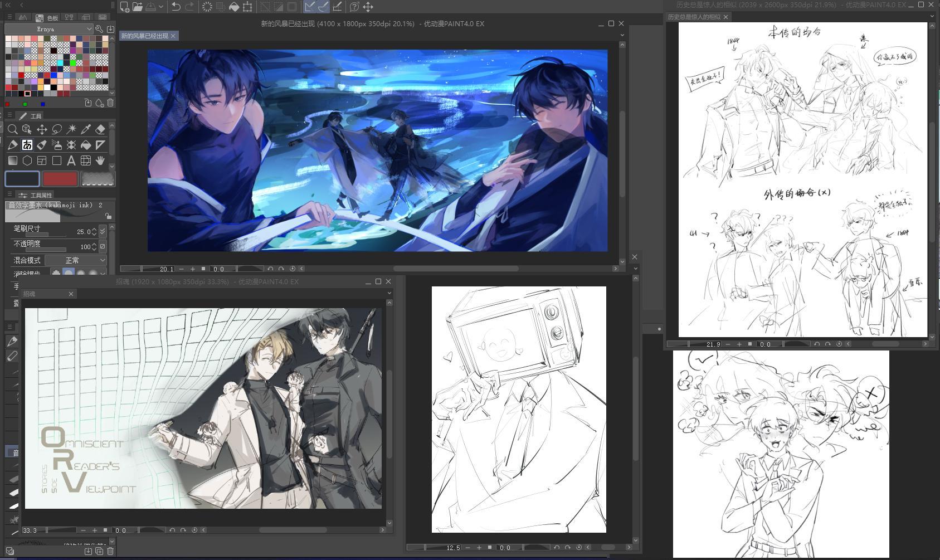Select the red sub color swatch
Viewport: 940px width, 560px height.
60,179
